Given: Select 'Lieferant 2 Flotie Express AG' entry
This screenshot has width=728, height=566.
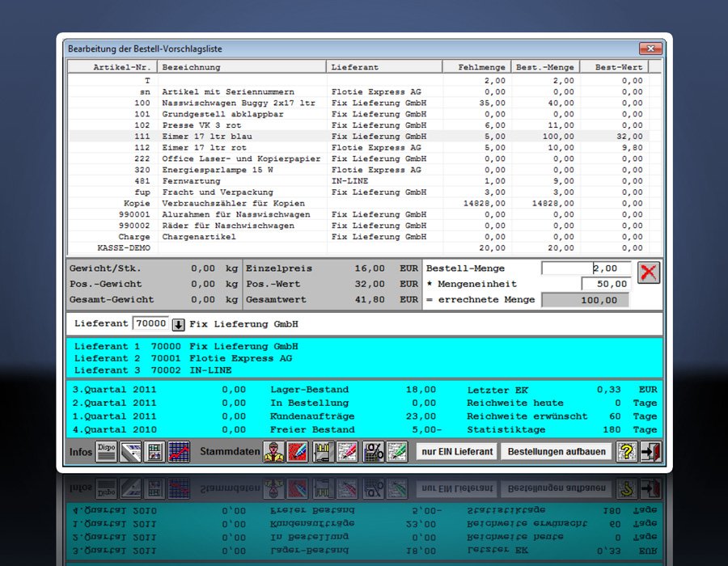Looking at the screenshot, I should [x=184, y=358].
